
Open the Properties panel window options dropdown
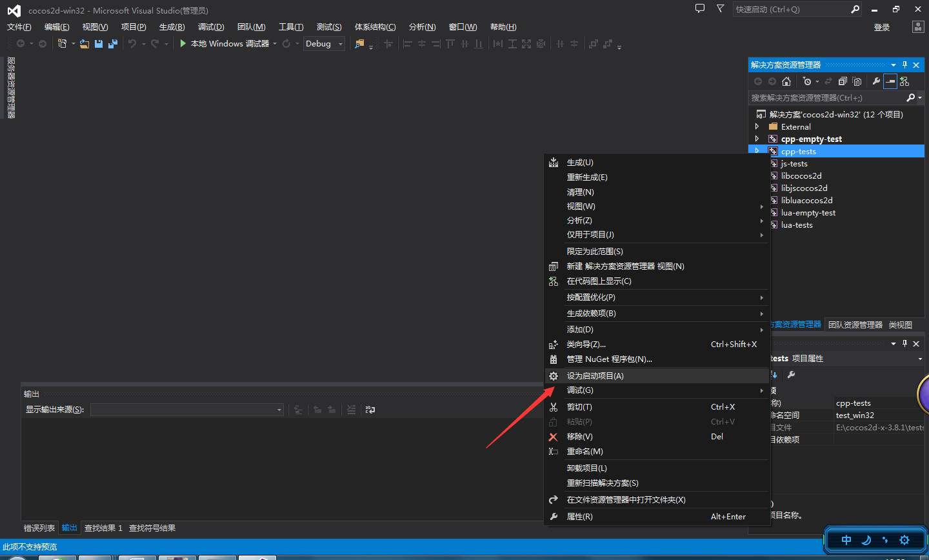point(894,344)
